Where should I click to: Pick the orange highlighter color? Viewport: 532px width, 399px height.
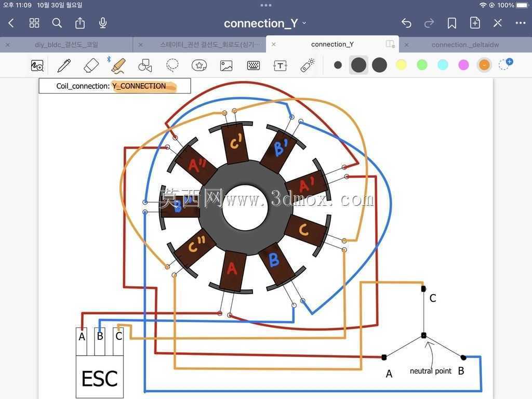484,65
